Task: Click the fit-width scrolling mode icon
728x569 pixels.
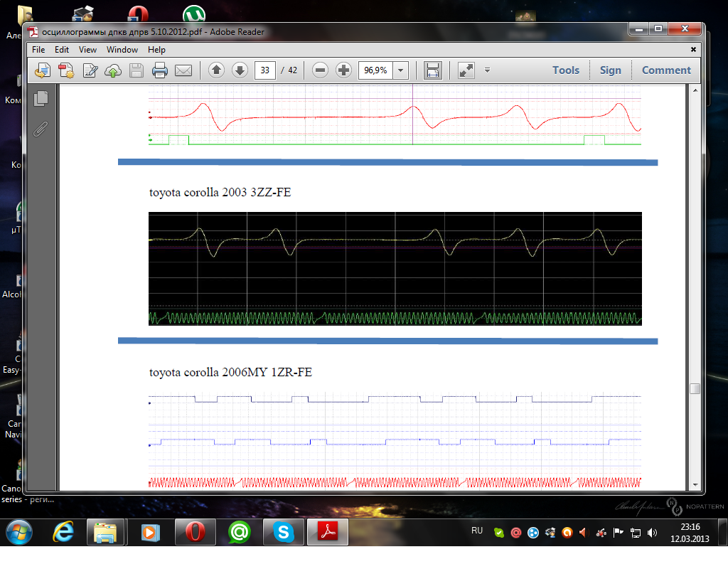Action: 433,70
